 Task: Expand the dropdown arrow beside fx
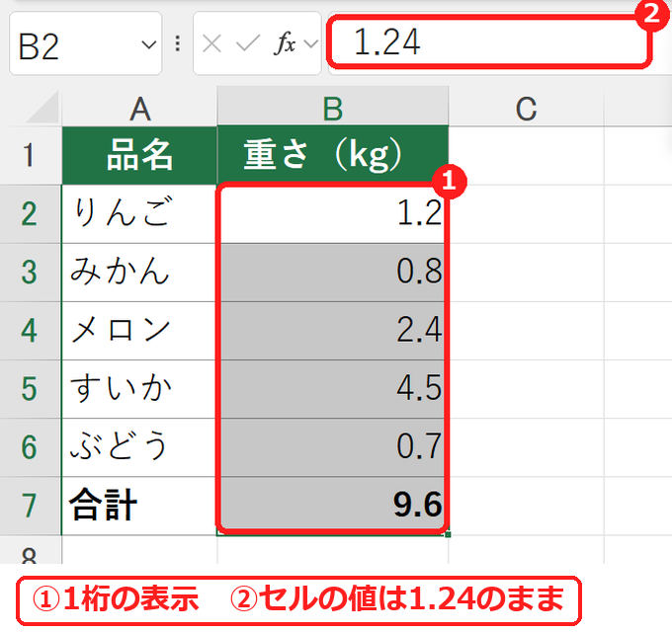310,43
